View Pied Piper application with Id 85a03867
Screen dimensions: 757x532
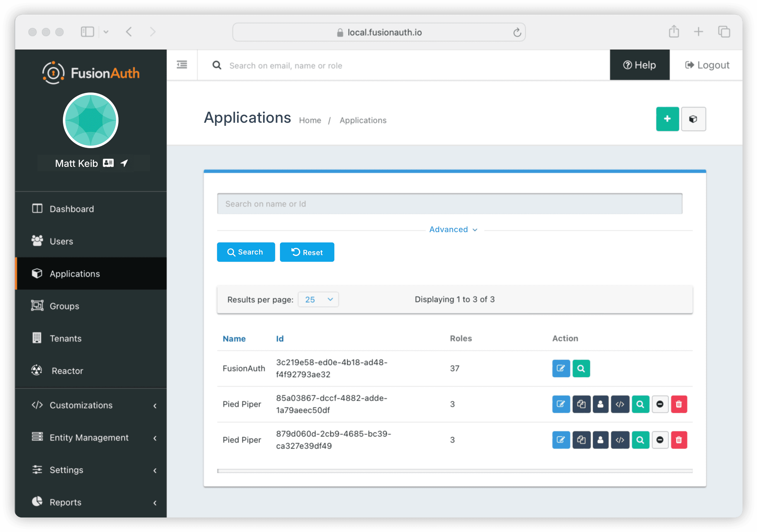(x=640, y=404)
